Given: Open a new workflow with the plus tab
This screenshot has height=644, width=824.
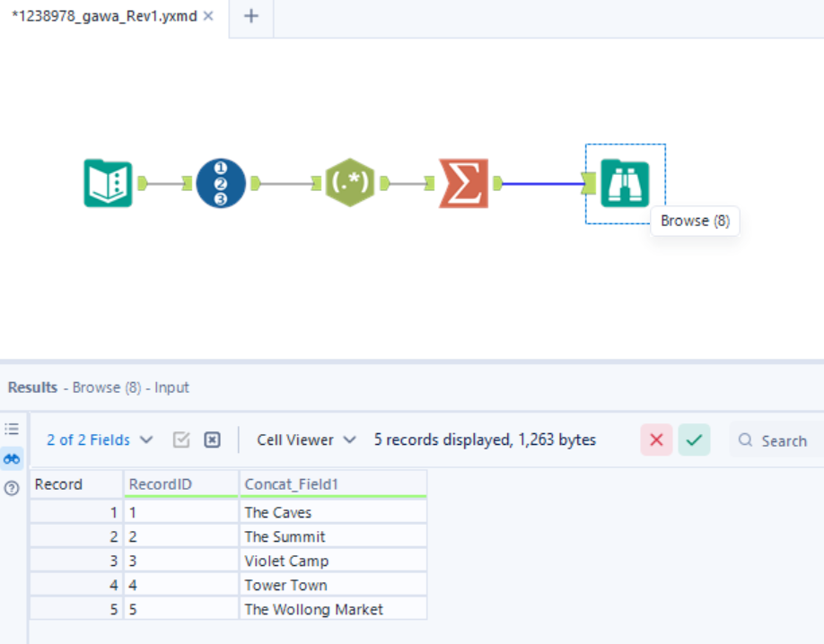Looking at the screenshot, I should click(x=250, y=17).
